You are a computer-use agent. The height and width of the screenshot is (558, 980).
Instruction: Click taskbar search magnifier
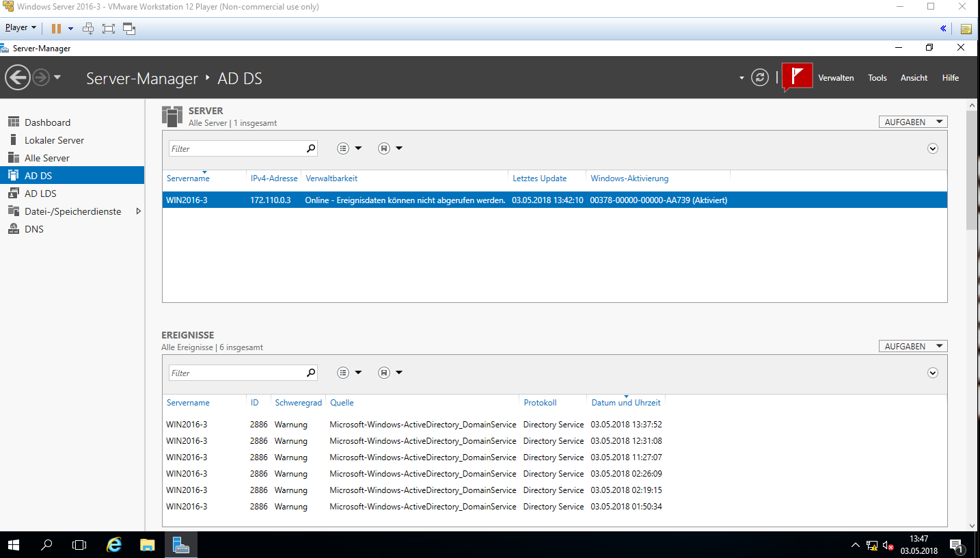point(46,545)
